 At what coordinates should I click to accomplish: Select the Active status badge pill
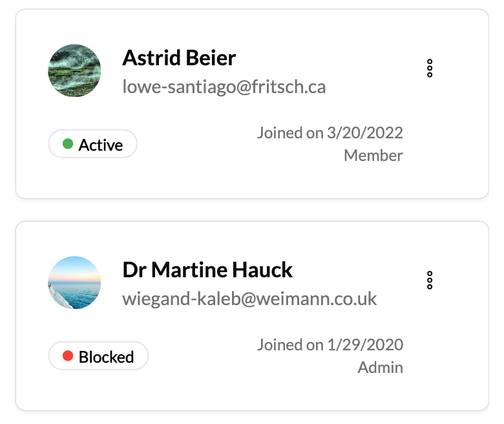click(x=93, y=144)
